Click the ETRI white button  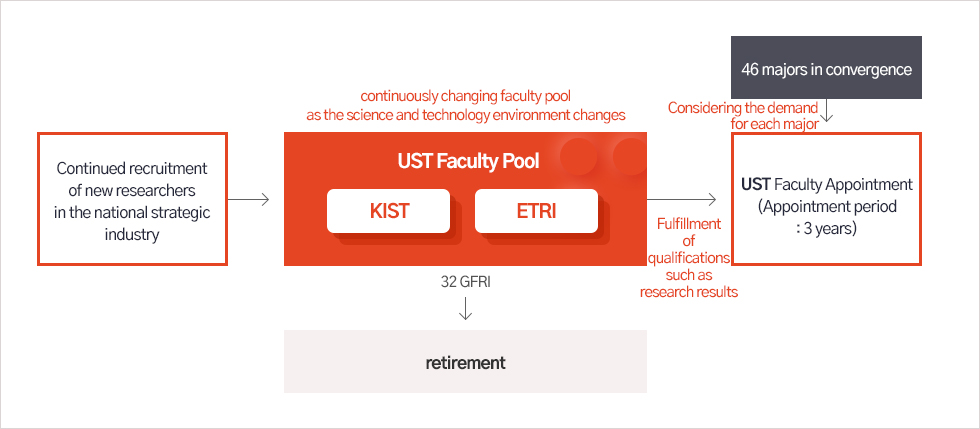(x=536, y=211)
